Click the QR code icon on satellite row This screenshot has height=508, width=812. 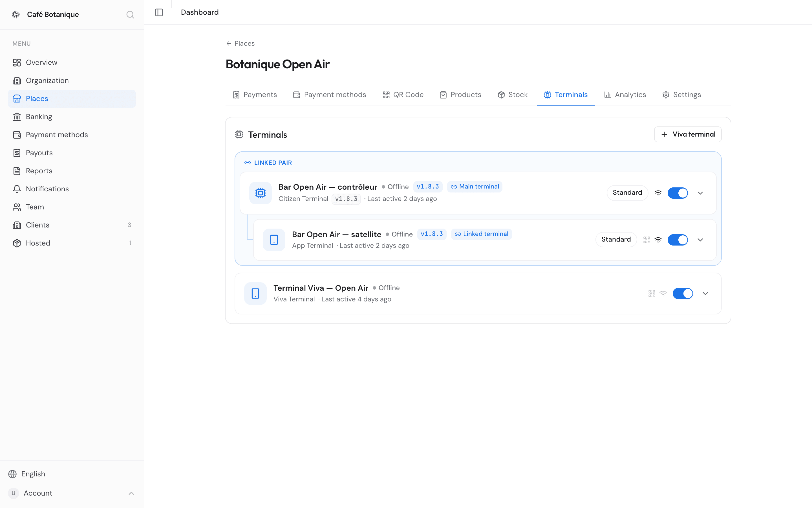(646, 240)
